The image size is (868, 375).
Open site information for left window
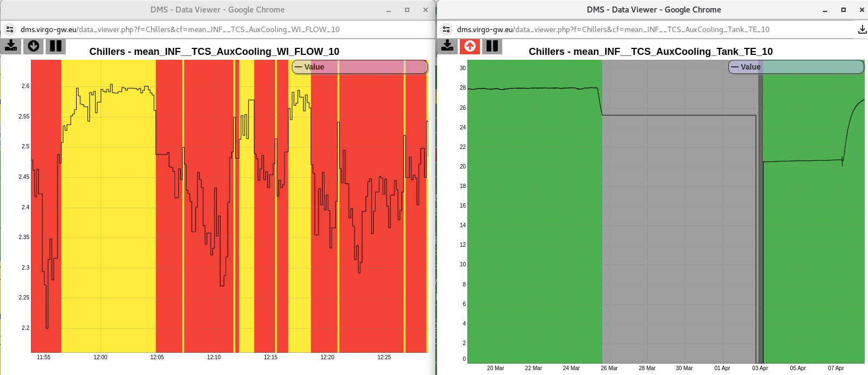tap(10, 29)
